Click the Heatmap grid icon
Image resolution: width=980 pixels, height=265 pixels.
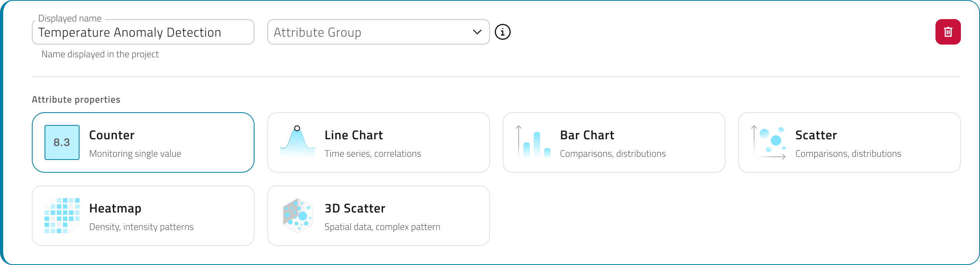click(62, 215)
